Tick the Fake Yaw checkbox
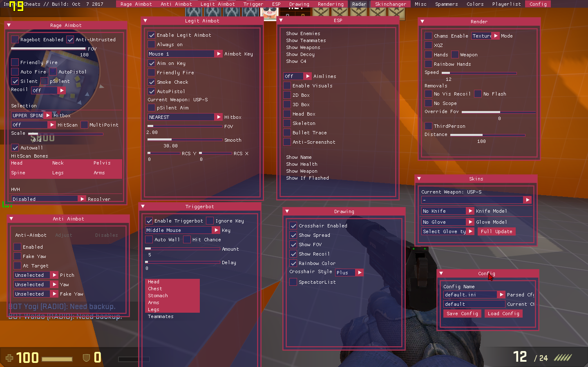588x367 pixels. (x=17, y=256)
